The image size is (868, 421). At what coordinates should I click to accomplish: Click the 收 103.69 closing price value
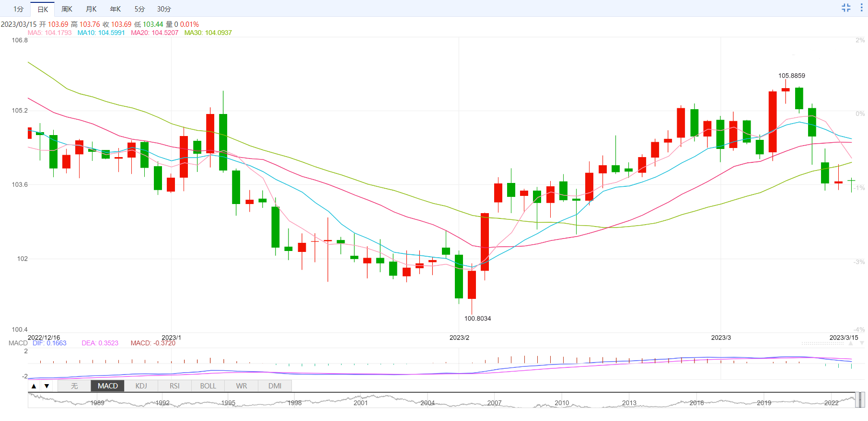pyautogui.click(x=116, y=24)
